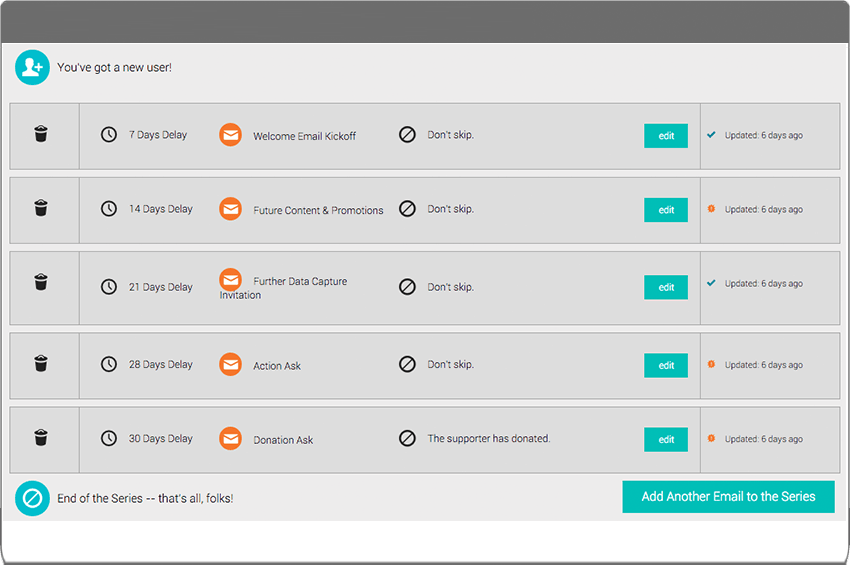The height and width of the screenshot is (570, 853).
Task: Select the Welcome Email Kickoff title
Action: [305, 137]
